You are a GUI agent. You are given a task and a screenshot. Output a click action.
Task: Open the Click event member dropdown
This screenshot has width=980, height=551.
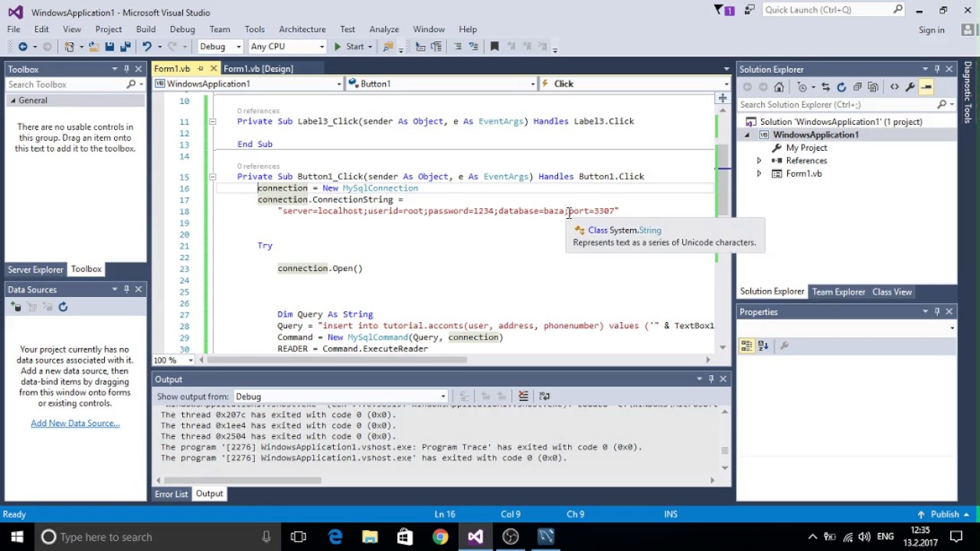click(635, 83)
